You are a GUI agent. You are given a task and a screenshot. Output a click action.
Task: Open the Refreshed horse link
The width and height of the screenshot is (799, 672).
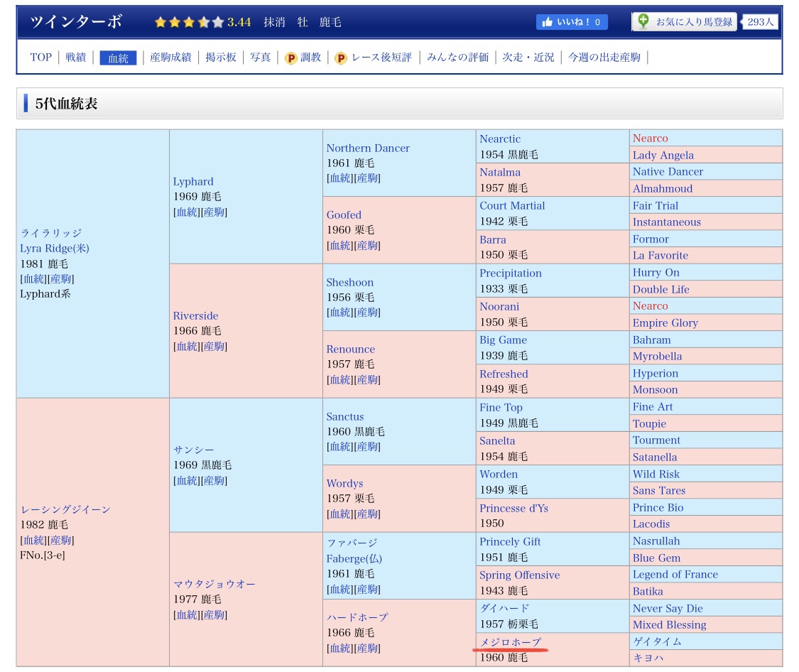pyautogui.click(x=504, y=374)
